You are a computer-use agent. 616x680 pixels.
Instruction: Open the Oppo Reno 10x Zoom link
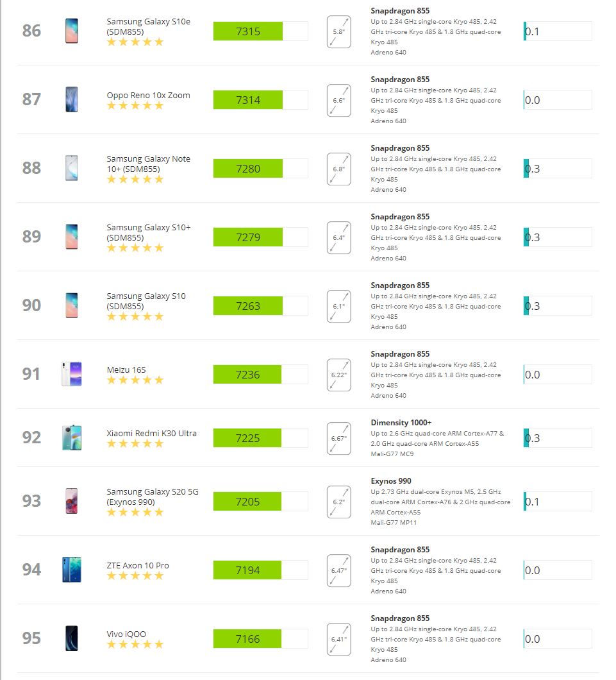[148, 95]
